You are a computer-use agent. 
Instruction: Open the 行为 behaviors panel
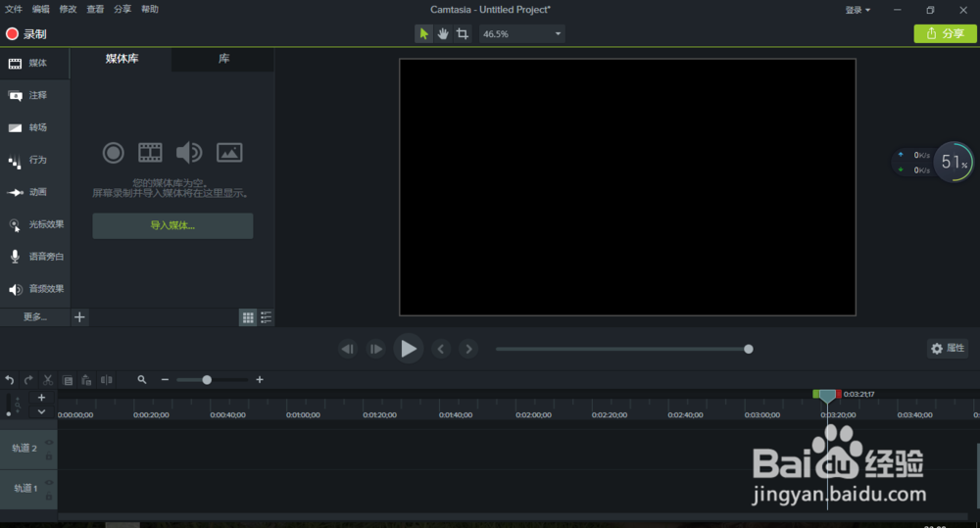tap(34, 160)
